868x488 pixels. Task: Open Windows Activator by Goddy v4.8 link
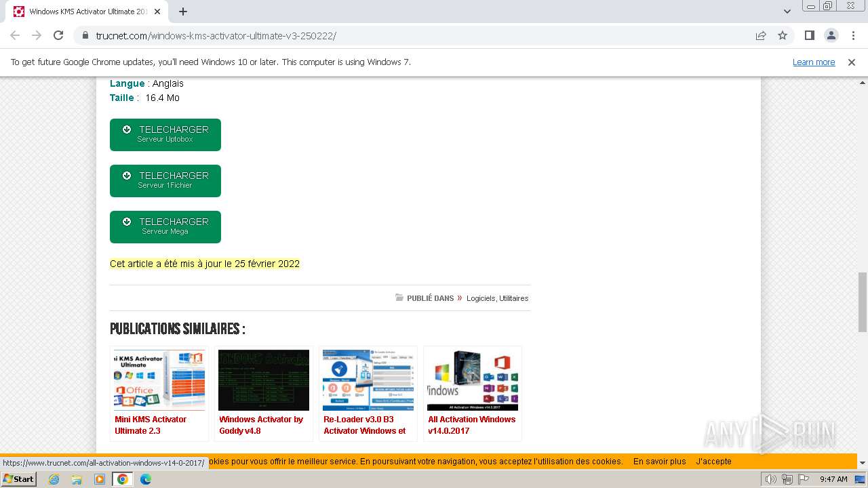click(261, 425)
